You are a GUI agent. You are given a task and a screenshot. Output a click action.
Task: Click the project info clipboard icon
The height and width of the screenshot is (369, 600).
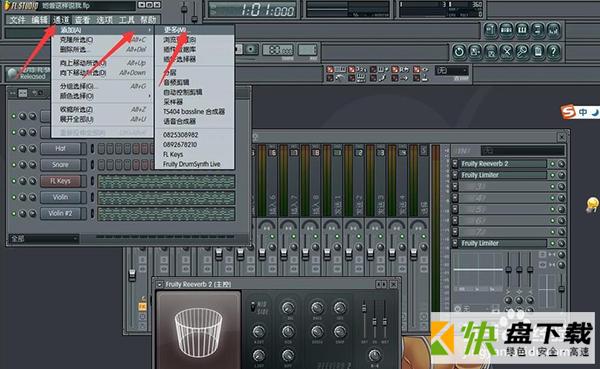click(538, 51)
